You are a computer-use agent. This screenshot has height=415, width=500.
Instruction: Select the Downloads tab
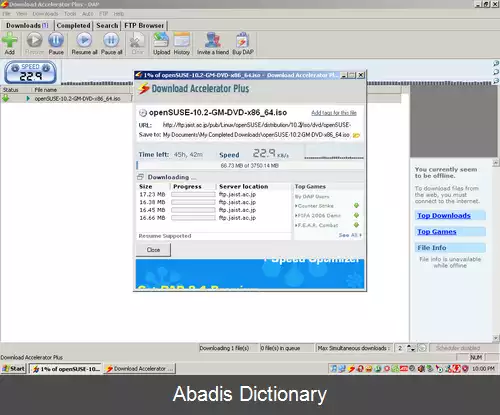pos(27,25)
